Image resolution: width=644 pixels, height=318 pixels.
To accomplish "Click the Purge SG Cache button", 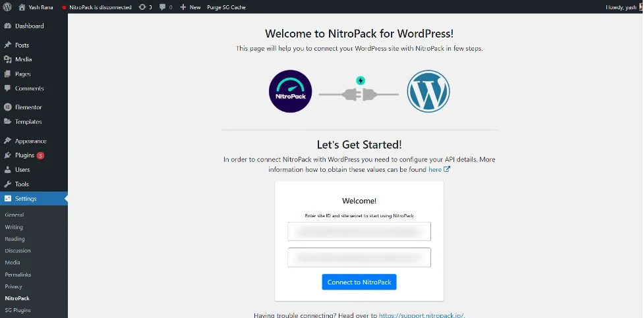I will click(x=226, y=7).
